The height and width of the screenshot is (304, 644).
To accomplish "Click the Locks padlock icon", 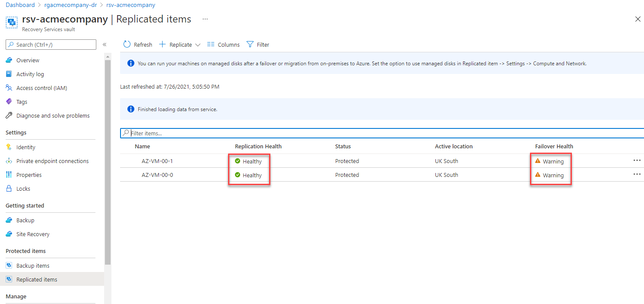I will point(9,189).
